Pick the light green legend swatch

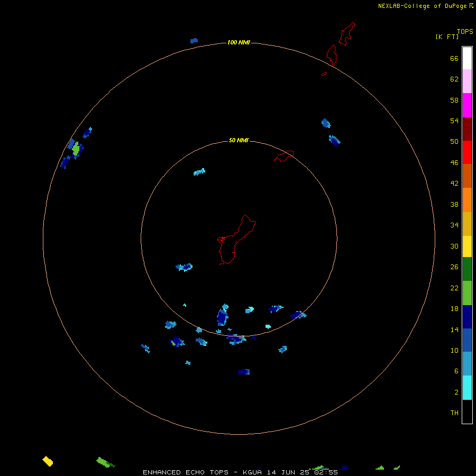[x=467, y=293]
